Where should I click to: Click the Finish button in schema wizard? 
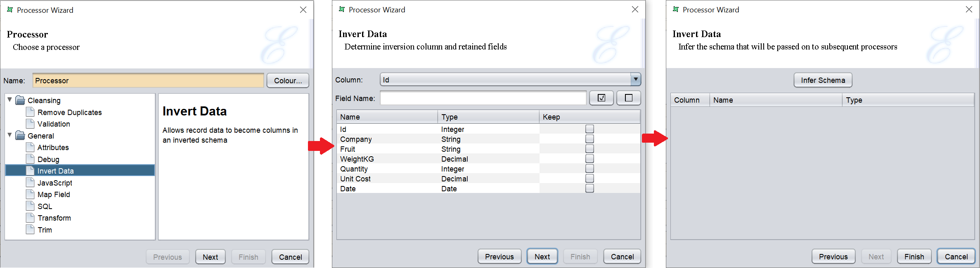pos(914,256)
